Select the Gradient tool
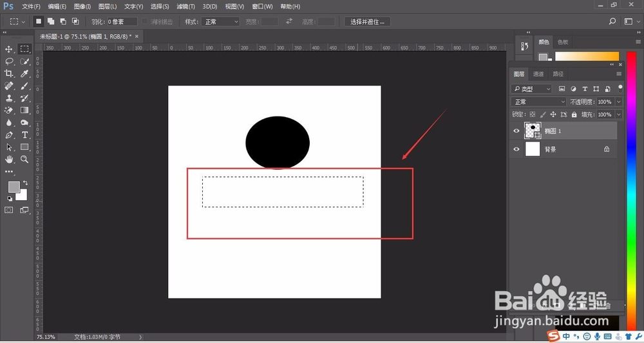This screenshot has width=644, height=343. tap(24, 111)
